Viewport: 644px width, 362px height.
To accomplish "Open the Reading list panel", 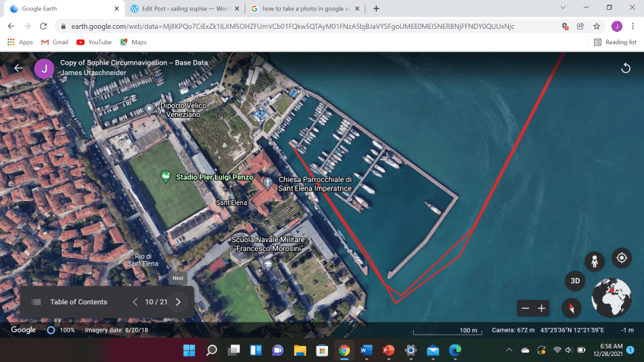I will (x=614, y=42).
